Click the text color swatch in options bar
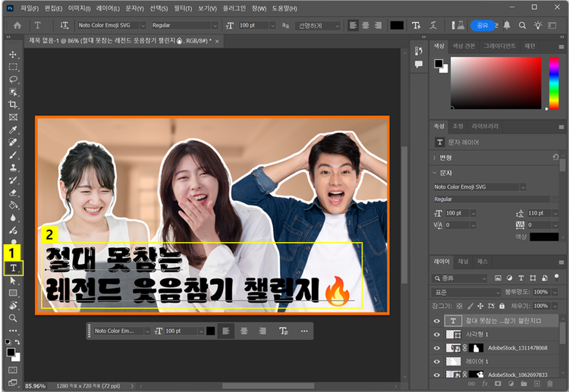Screen dimensions: 569x392 (397, 25)
